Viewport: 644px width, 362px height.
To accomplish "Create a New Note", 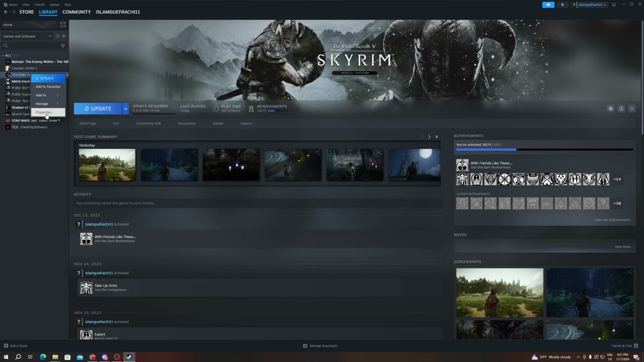I will pos(622,247).
